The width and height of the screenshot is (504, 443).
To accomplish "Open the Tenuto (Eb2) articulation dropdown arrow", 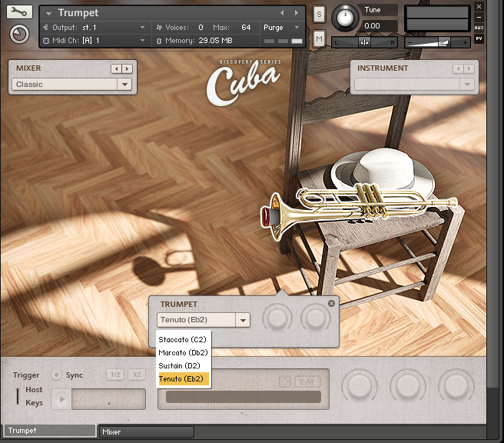I will (x=243, y=320).
